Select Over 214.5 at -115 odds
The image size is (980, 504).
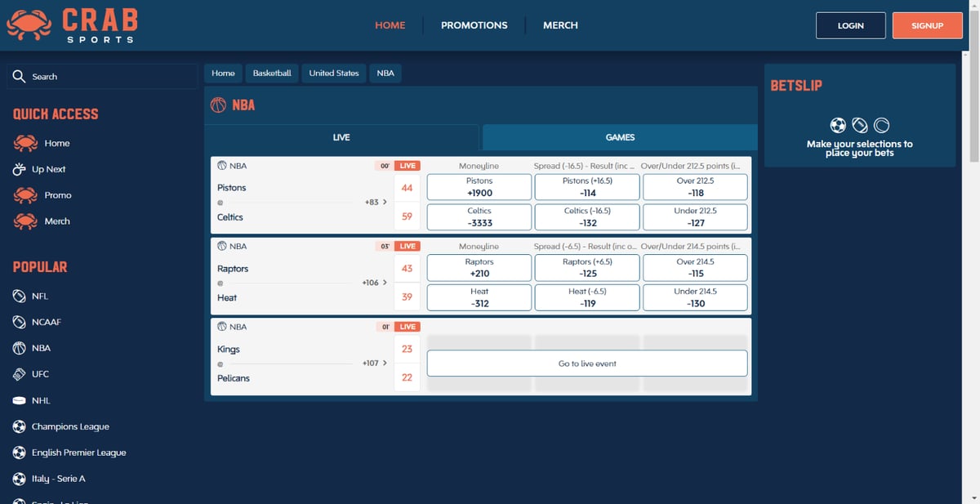pyautogui.click(x=695, y=268)
